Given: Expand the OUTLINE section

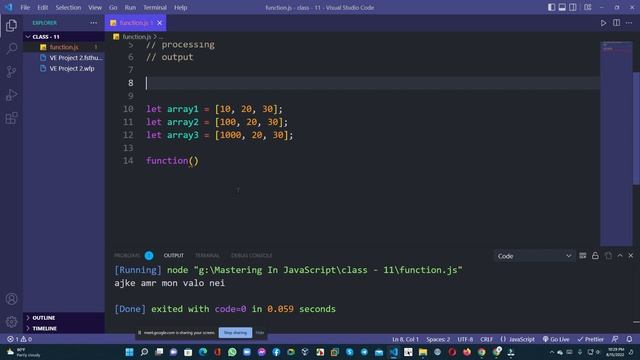Looking at the screenshot, I should pyautogui.click(x=64, y=318).
